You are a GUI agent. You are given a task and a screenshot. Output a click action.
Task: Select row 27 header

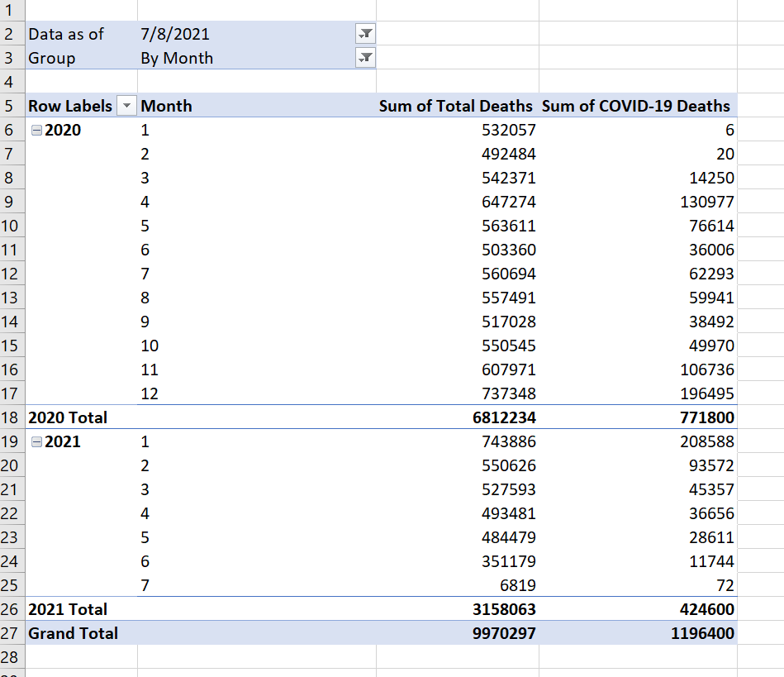12,633
